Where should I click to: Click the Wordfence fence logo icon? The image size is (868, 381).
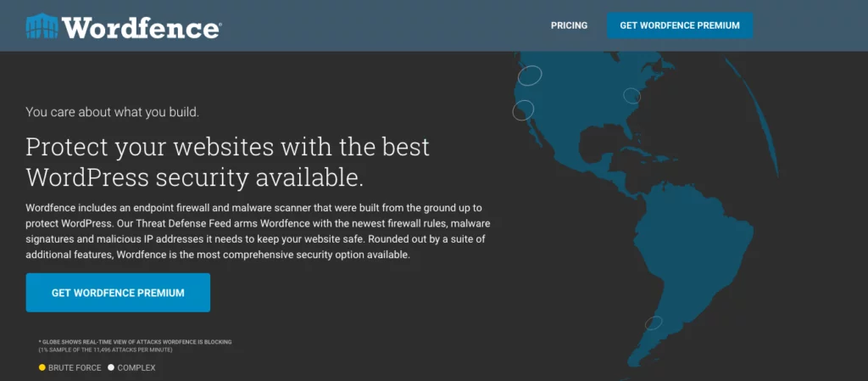pos(42,26)
